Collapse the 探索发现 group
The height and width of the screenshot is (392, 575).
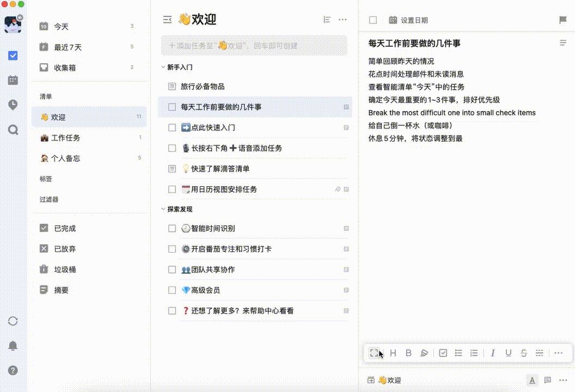click(162, 209)
